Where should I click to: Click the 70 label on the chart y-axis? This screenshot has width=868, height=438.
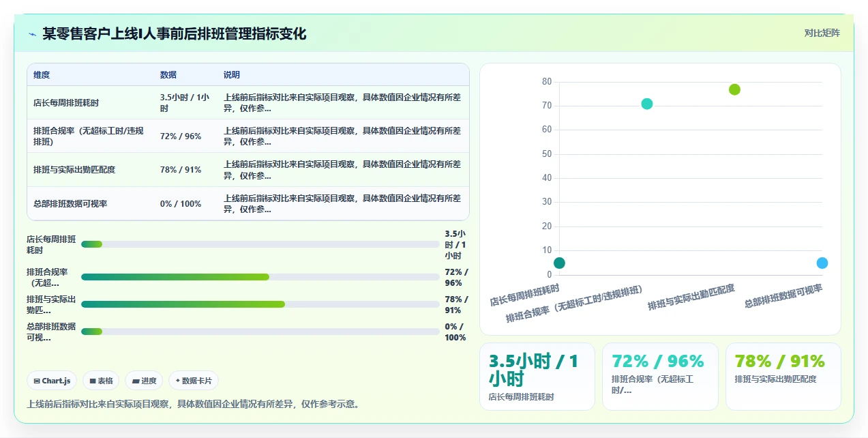pos(547,106)
